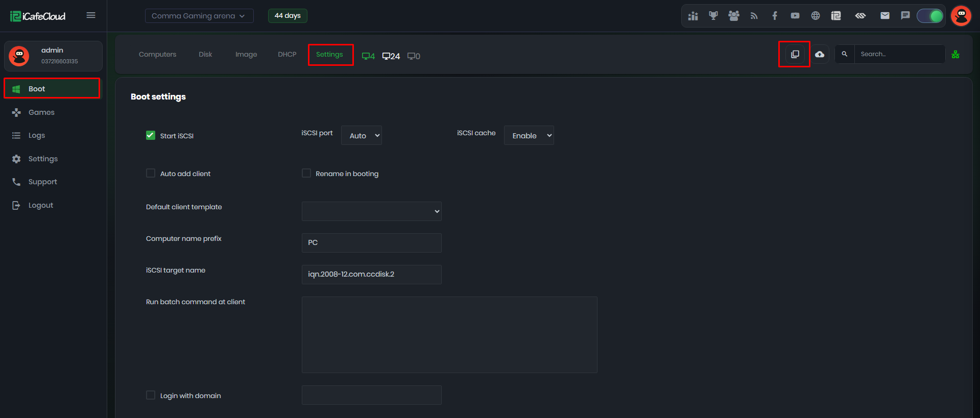
Task: Click the green network topology icon
Action: click(x=955, y=54)
